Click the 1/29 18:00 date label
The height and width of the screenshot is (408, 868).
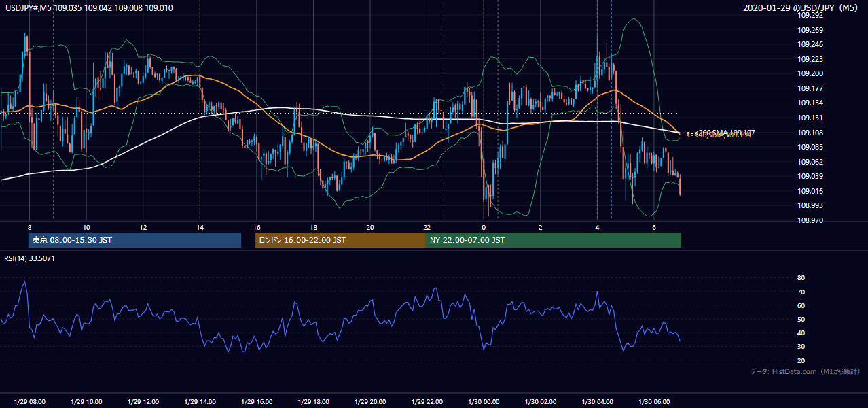[x=313, y=401]
